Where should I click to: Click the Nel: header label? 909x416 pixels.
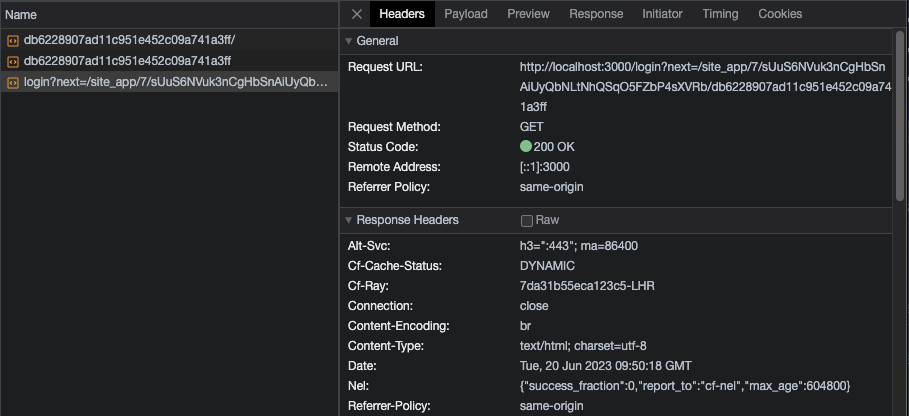(358, 386)
